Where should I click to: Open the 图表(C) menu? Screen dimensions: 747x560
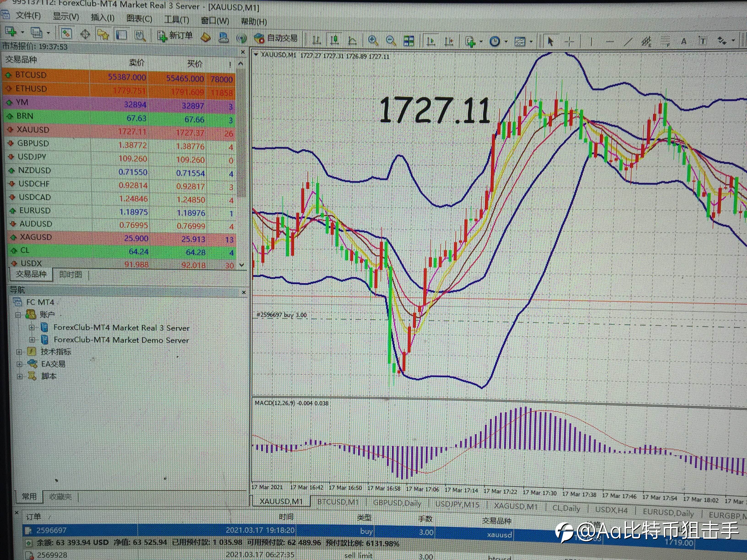coord(139,18)
